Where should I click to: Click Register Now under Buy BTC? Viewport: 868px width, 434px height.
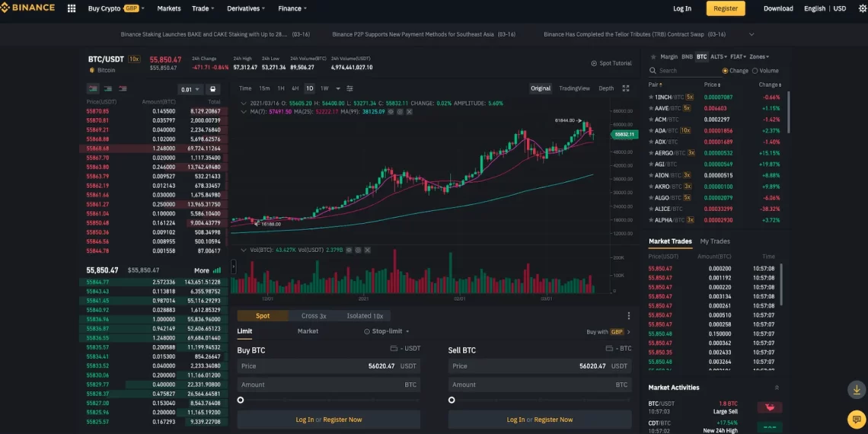coord(343,420)
